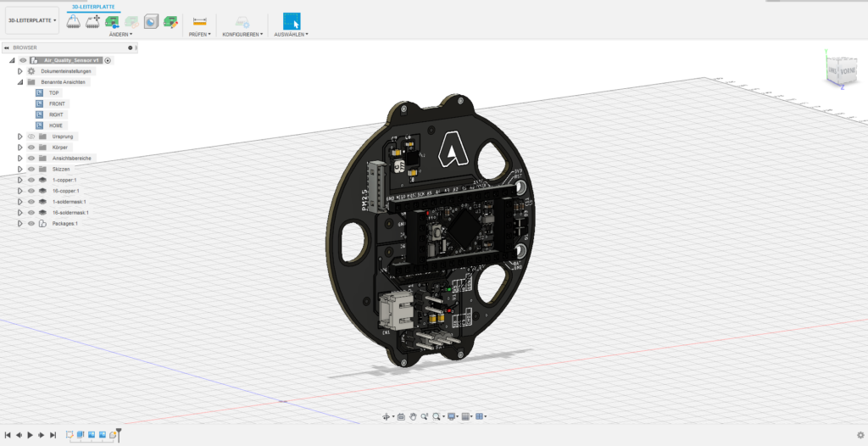Activate the selection tool above Auswählen
Viewport: 868px width, 446px height.
coord(292,21)
